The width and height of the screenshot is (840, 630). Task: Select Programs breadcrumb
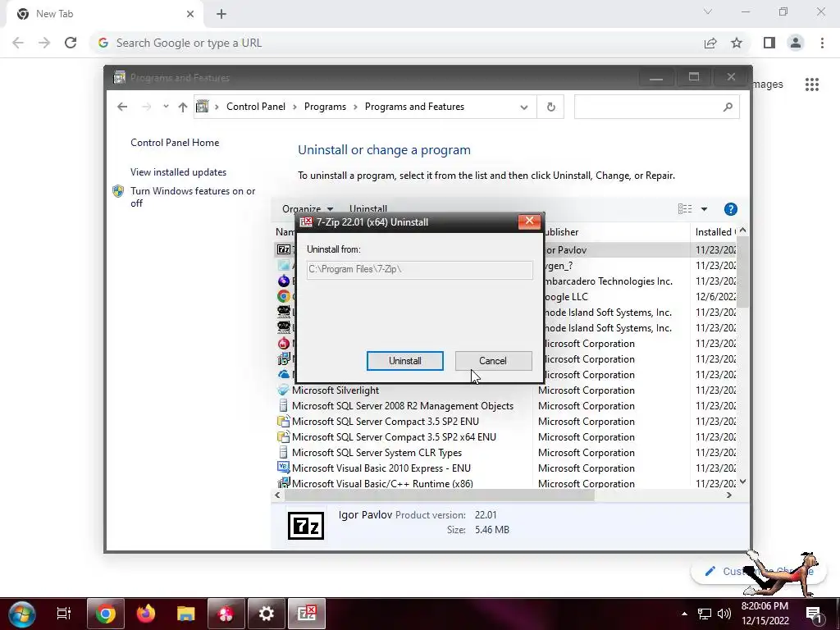(x=325, y=107)
